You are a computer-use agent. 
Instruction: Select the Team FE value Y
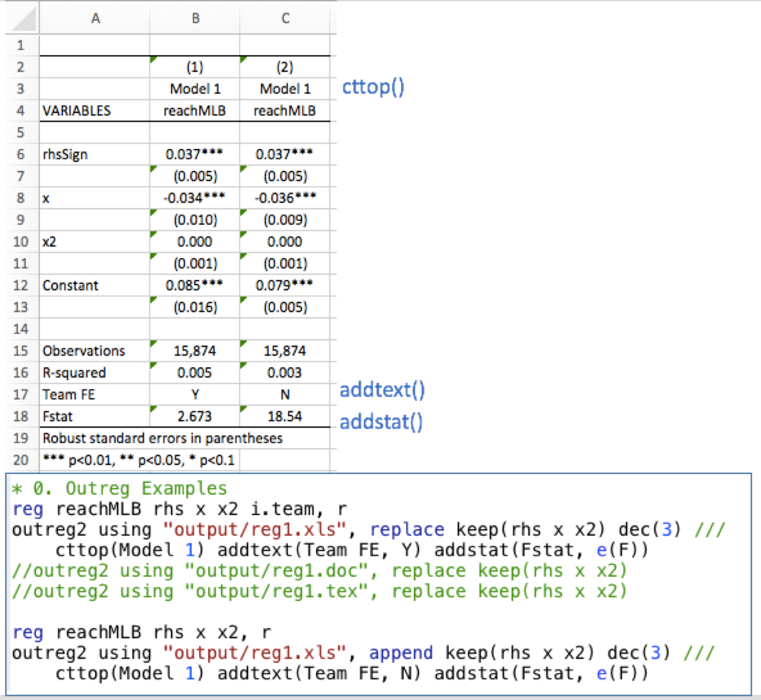(x=195, y=394)
